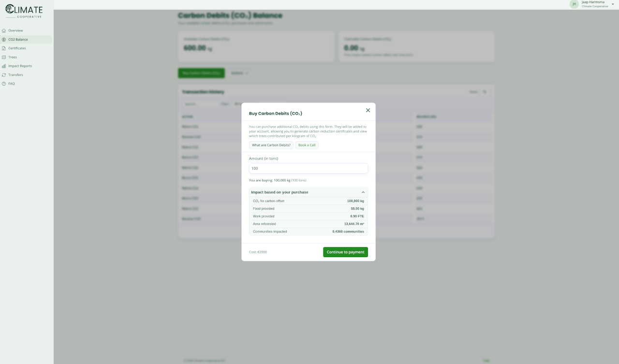
Task: Open the Impact Reports page
Action: point(20,66)
